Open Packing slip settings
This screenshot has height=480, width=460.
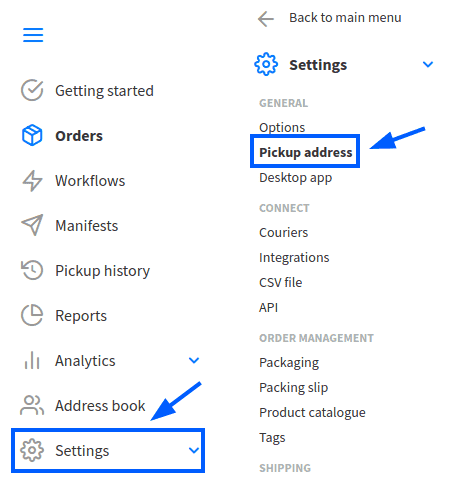click(x=293, y=388)
